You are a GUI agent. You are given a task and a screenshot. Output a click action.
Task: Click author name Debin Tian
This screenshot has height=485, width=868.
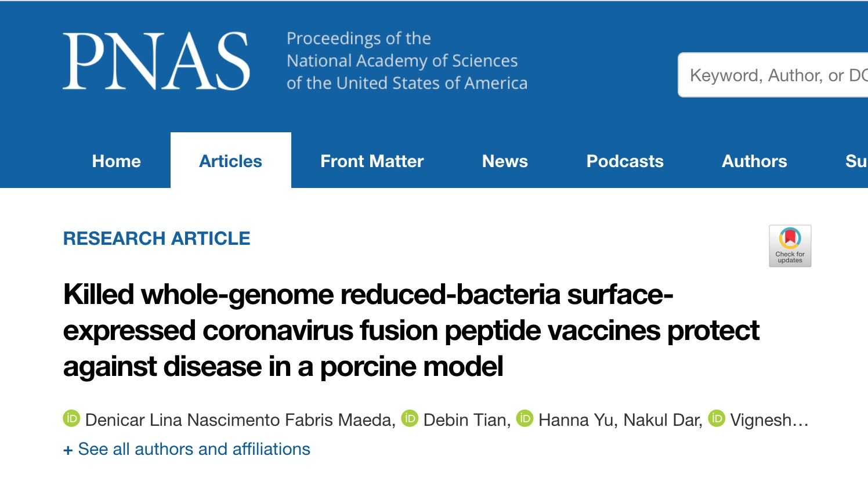coord(466,419)
